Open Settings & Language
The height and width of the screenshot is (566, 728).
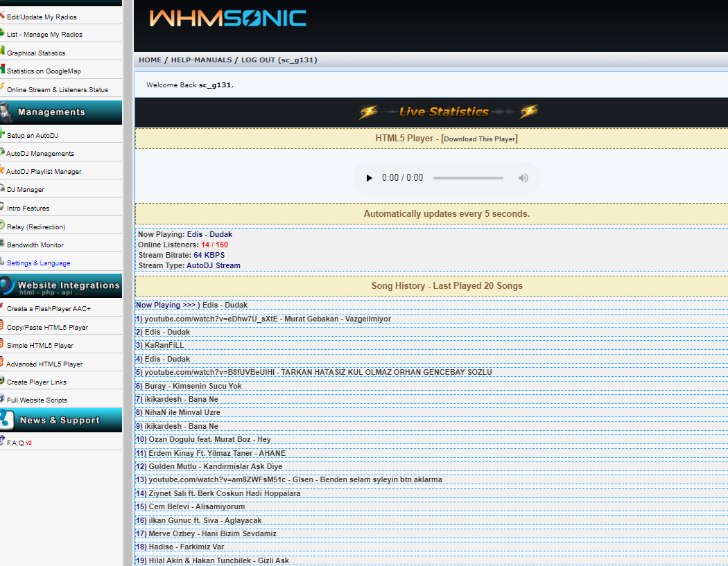coord(39,263)
